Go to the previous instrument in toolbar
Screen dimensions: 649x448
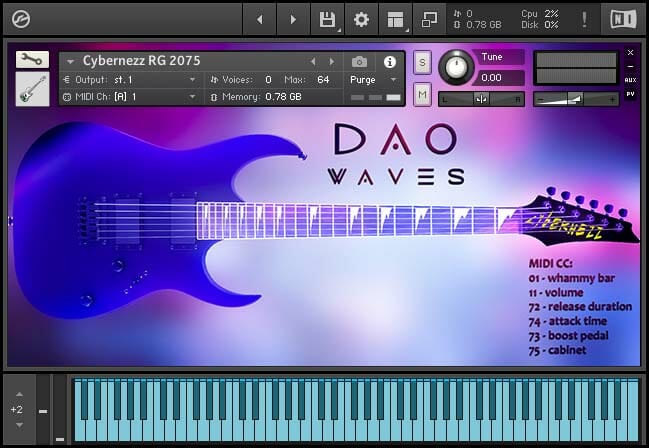259,19
